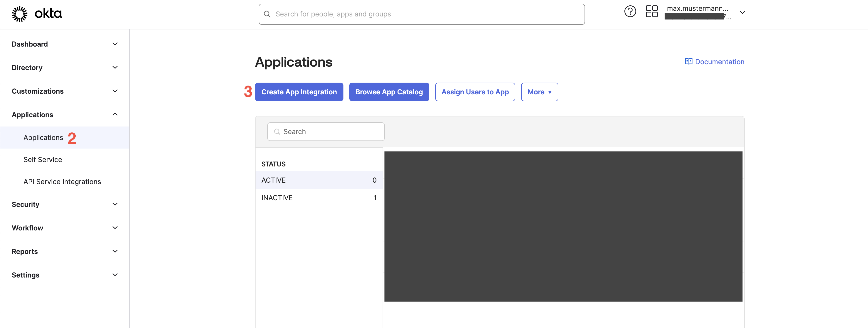Click Create App Integration button
This screenshot has width=868, height=328.
299,92
